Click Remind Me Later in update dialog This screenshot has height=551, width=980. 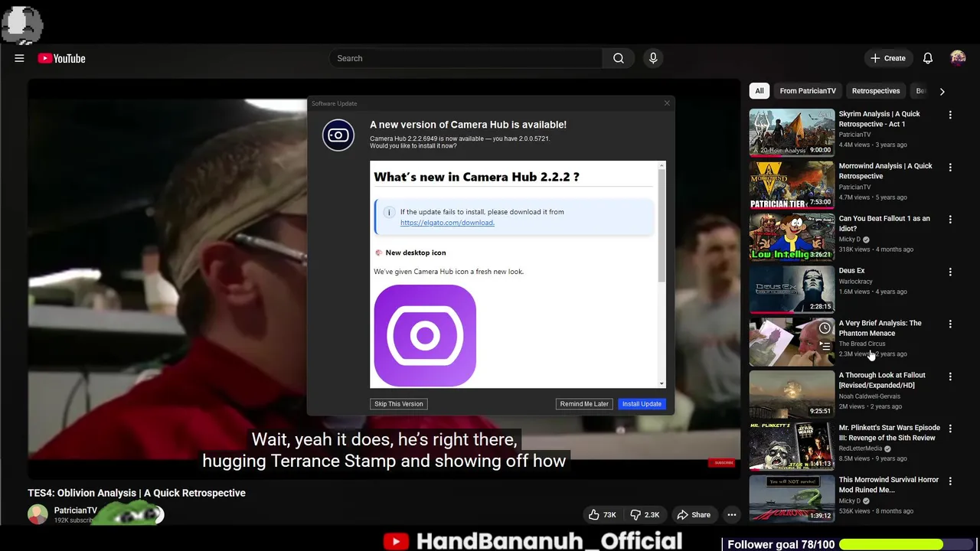tap(584, 404)
